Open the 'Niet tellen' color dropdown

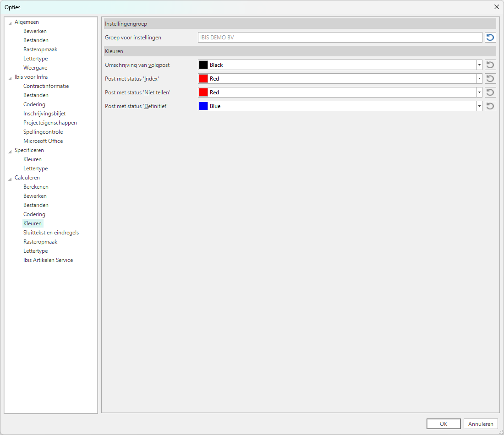click(479, 92)
